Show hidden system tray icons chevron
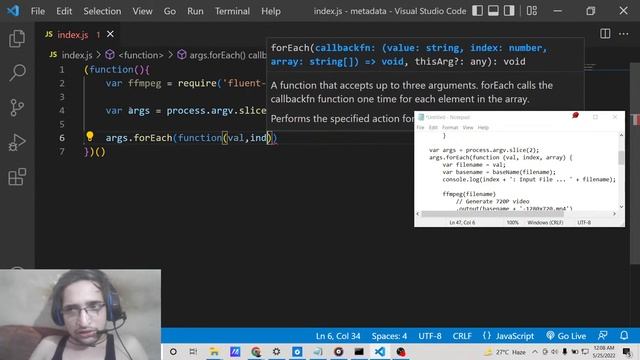The width and height of the screenshot is (640, 360). tap(535, 351)
